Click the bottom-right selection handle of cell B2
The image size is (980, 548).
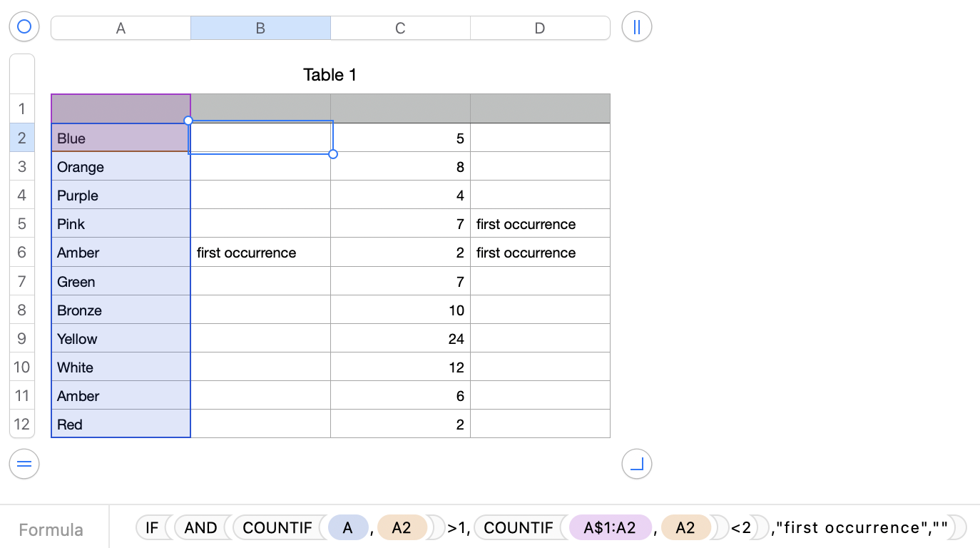coord(333,154)
